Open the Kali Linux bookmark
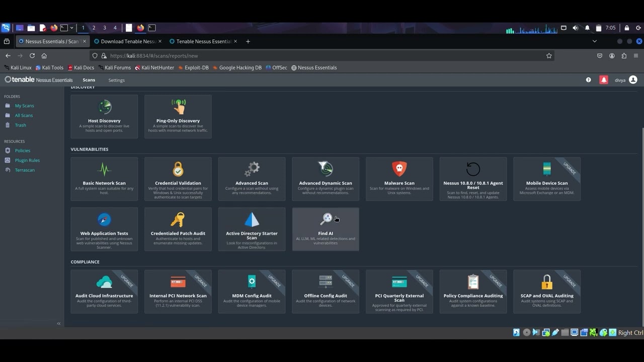This screenshot has width=644, height=362. pyautogui.click(x=18, y=67)
